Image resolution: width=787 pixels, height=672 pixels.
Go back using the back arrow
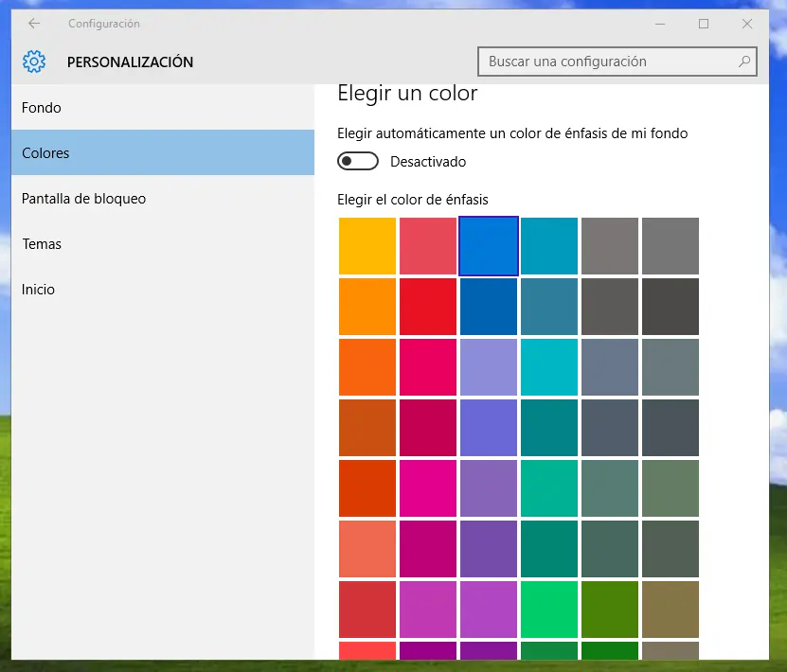(x=34, y=24)
